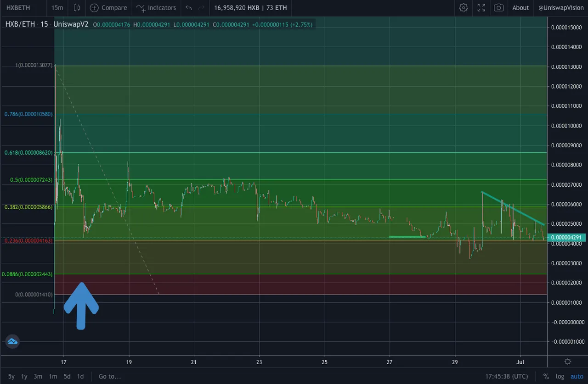Click the HXB/ETH 15 UniswapV2 legend title

(47, 24)
